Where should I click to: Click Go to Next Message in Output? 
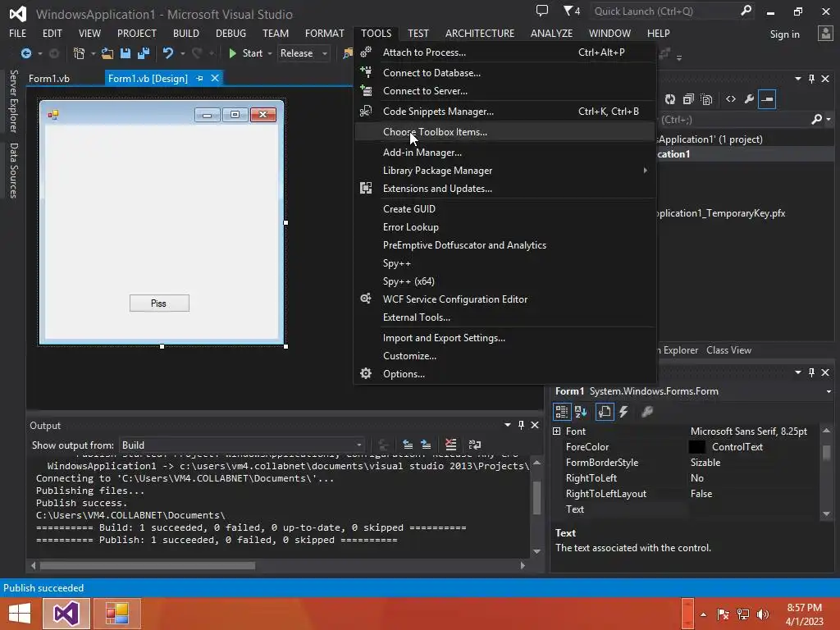pos(426,445)
